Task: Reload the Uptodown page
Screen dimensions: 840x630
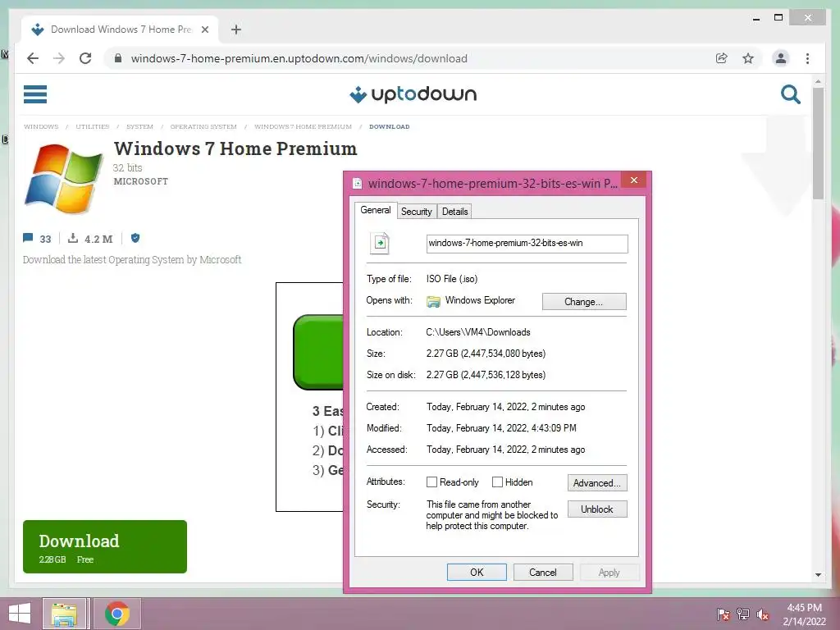Action: pyautogui.click(x=85, y=58)
